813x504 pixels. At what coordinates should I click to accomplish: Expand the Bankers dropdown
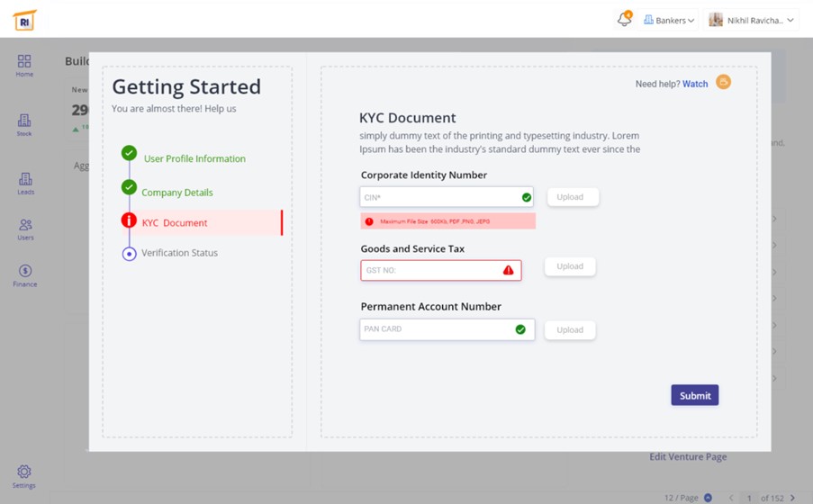pos(669,20)
